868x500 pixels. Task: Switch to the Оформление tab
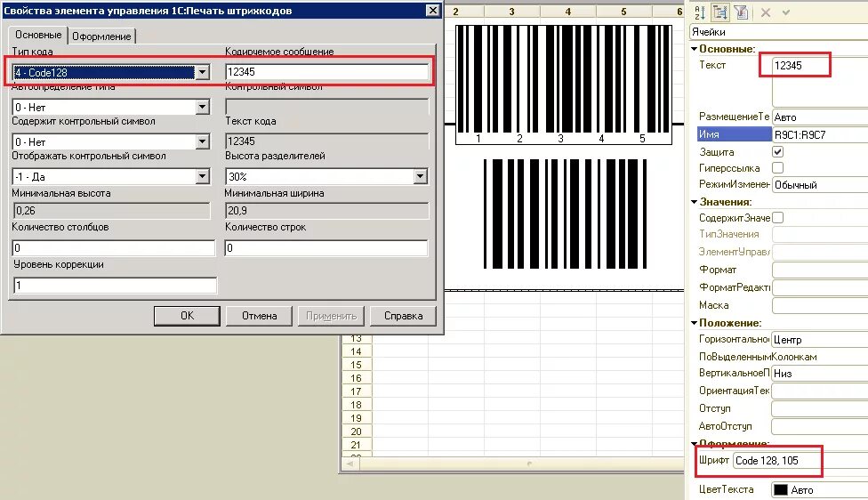[102, 36]
